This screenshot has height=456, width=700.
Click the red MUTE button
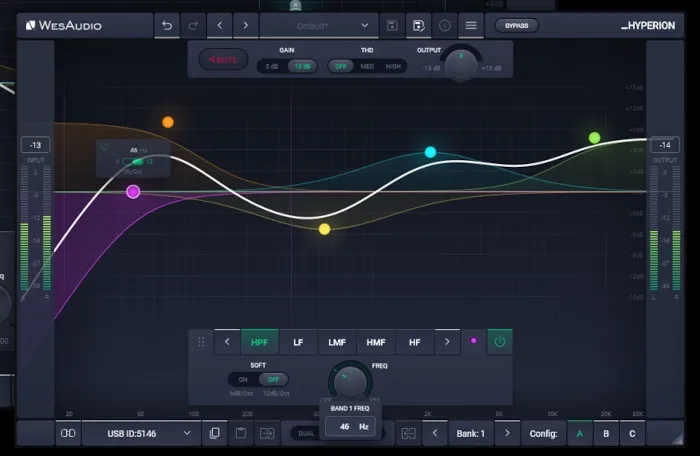[223, 60]
